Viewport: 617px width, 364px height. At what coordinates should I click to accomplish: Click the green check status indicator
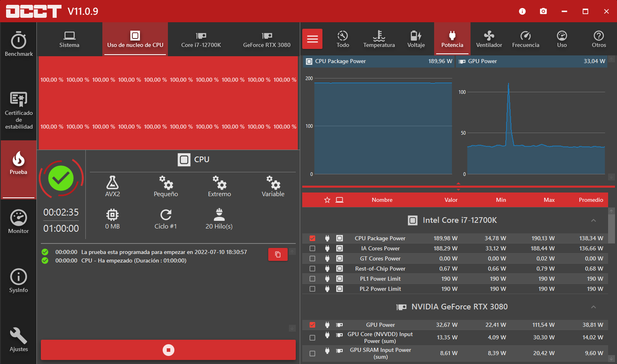[x=61, y=178]
